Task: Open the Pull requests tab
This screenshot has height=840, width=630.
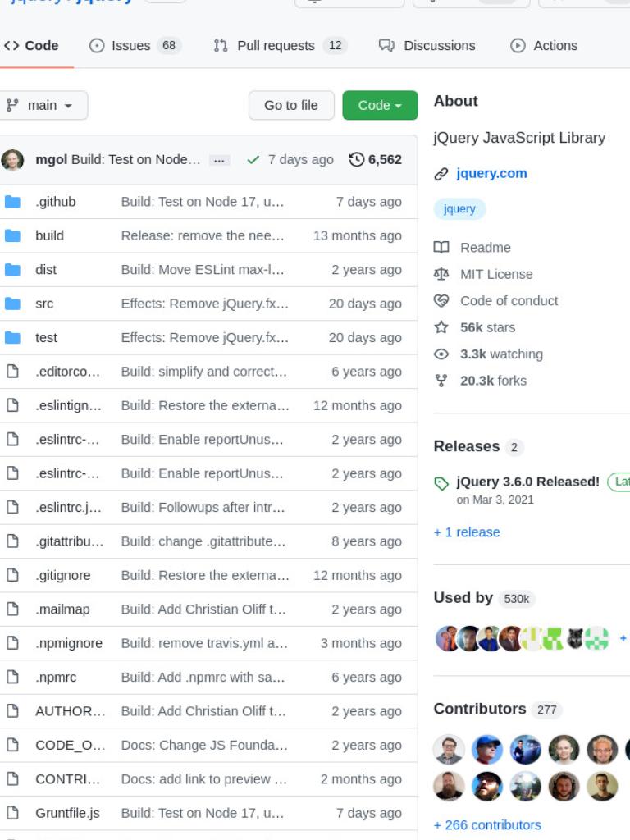Action: click(281, 46)
